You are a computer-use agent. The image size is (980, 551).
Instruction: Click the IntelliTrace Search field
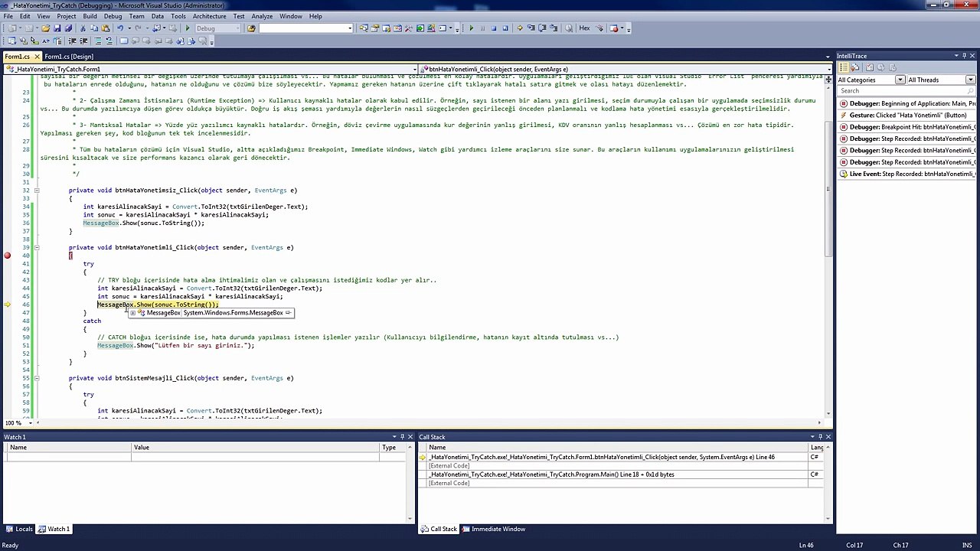click(906, 91)
